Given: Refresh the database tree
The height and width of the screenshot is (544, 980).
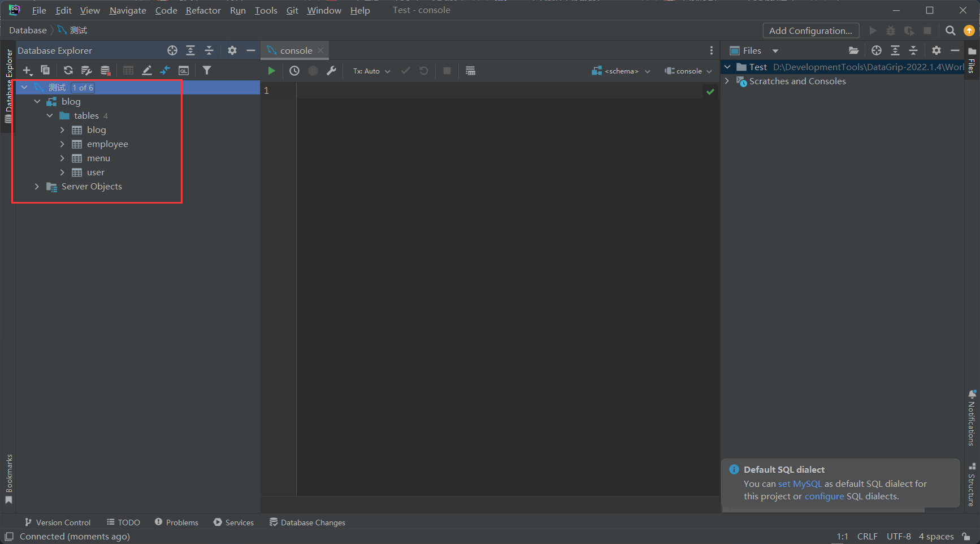Looking at the screenshot, I should (x=68, y=70).
